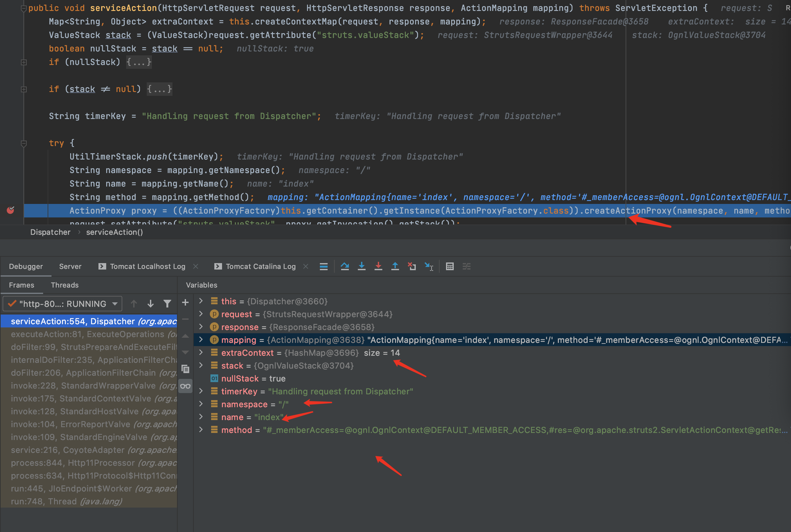Click the Step Over debugger icon

pyautogui.click(x=345, y=266)
